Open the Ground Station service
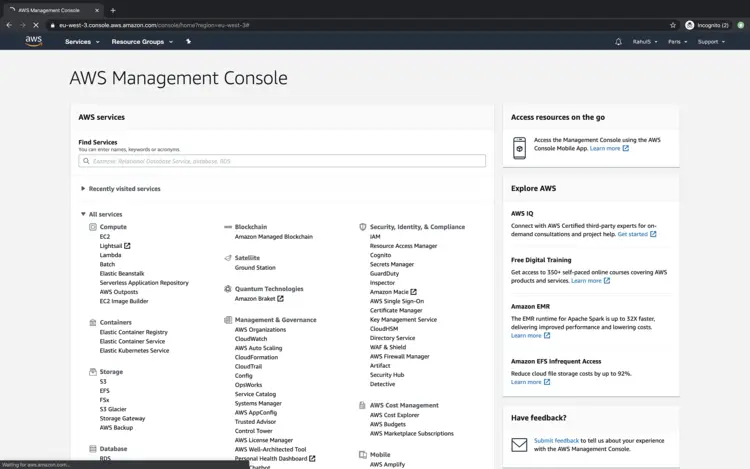The image size is (750, 469). coord(255,268)
